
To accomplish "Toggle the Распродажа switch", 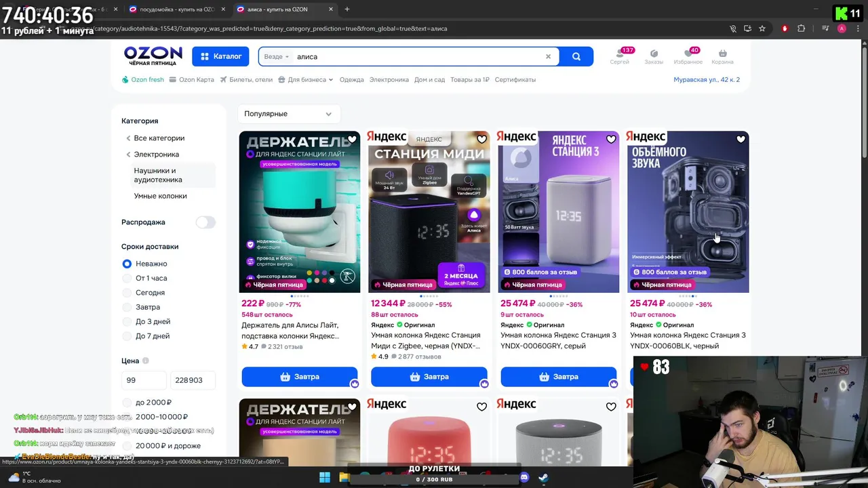I will coord(205,222).
